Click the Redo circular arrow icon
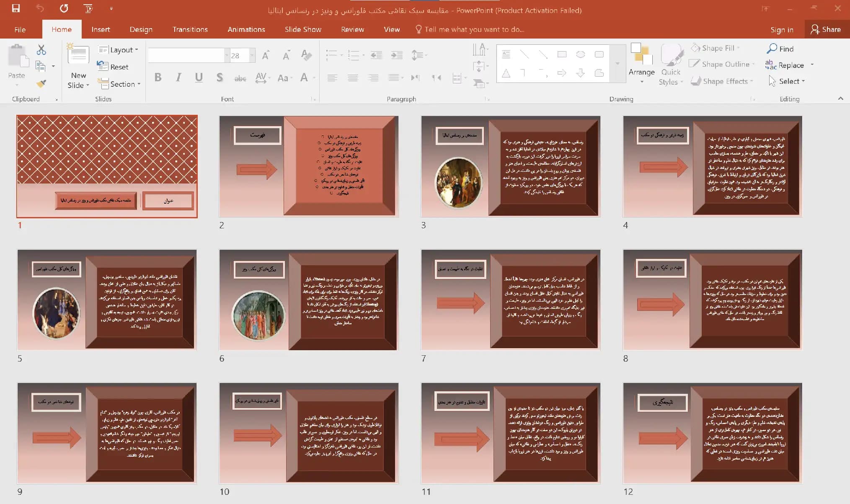 (x=64, y=8)
